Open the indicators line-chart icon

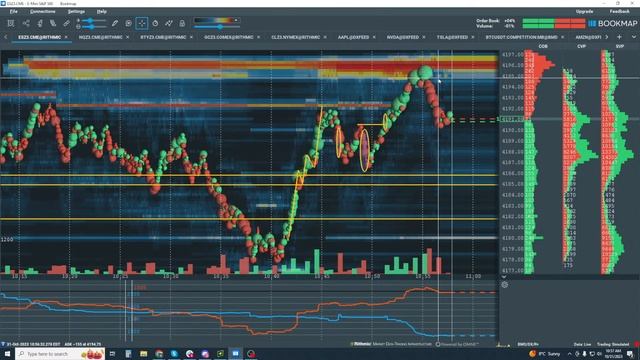tap(169, 23)
